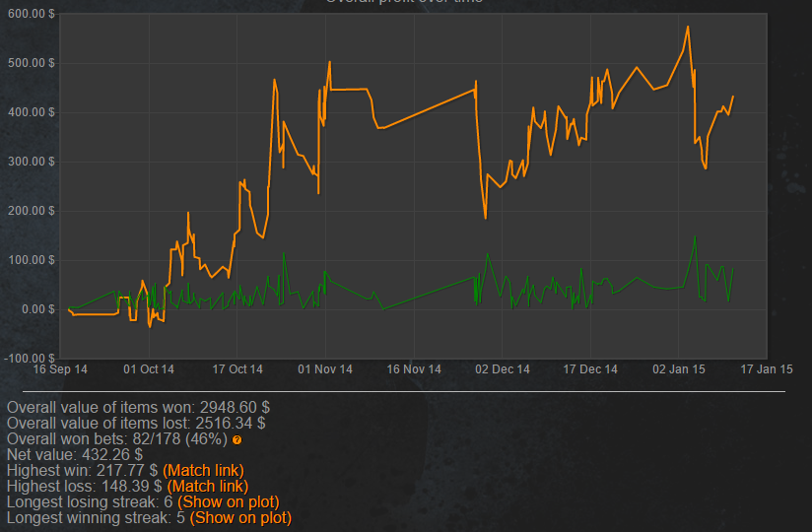Open the Highest loss Match link
The image size is (812, 532).
208,487
